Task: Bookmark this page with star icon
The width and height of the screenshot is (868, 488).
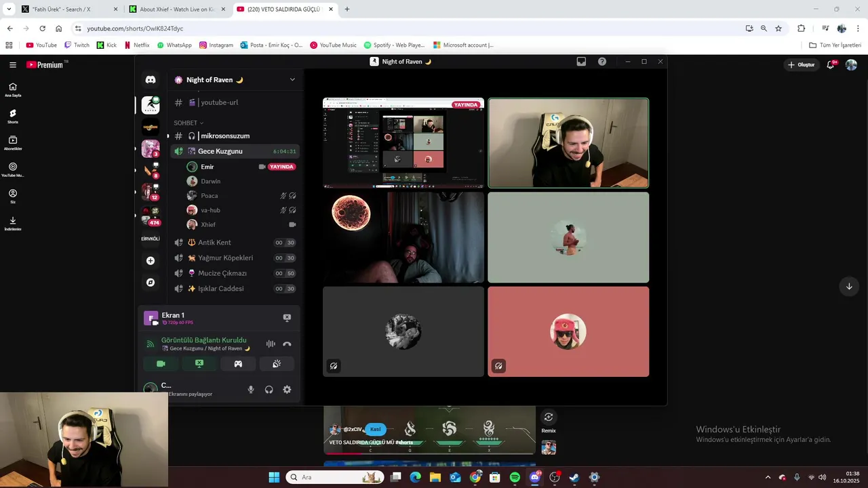Action: [778, 28]
